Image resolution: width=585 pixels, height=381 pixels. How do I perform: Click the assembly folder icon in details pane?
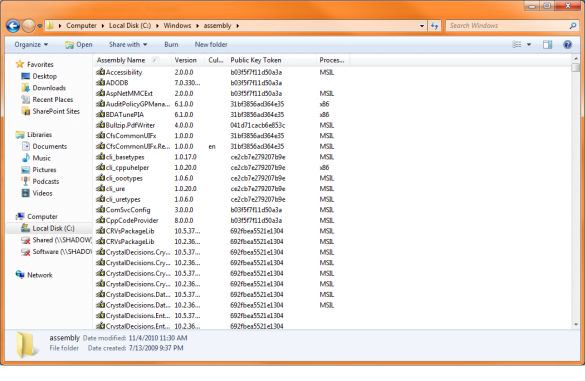[27, 344]
